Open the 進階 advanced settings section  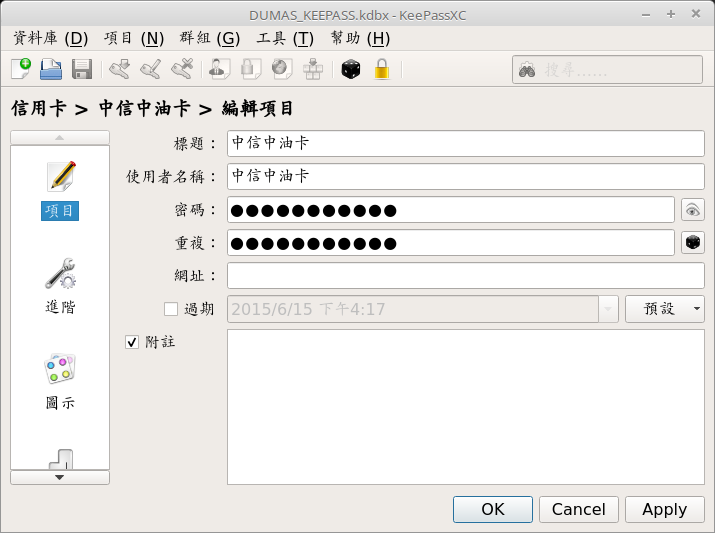point(60,286)
